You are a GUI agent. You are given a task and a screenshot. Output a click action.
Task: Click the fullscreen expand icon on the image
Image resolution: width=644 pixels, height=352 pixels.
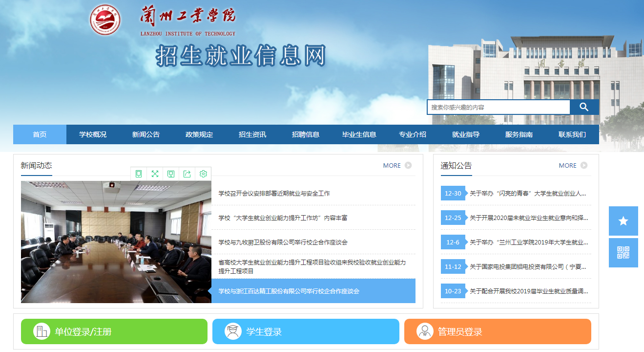[154, 174]
